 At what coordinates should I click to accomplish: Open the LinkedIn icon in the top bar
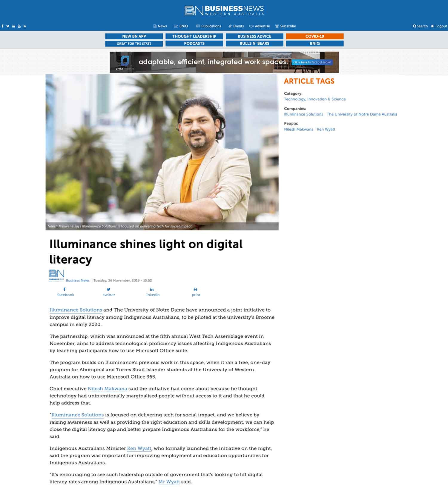point(13,26)
